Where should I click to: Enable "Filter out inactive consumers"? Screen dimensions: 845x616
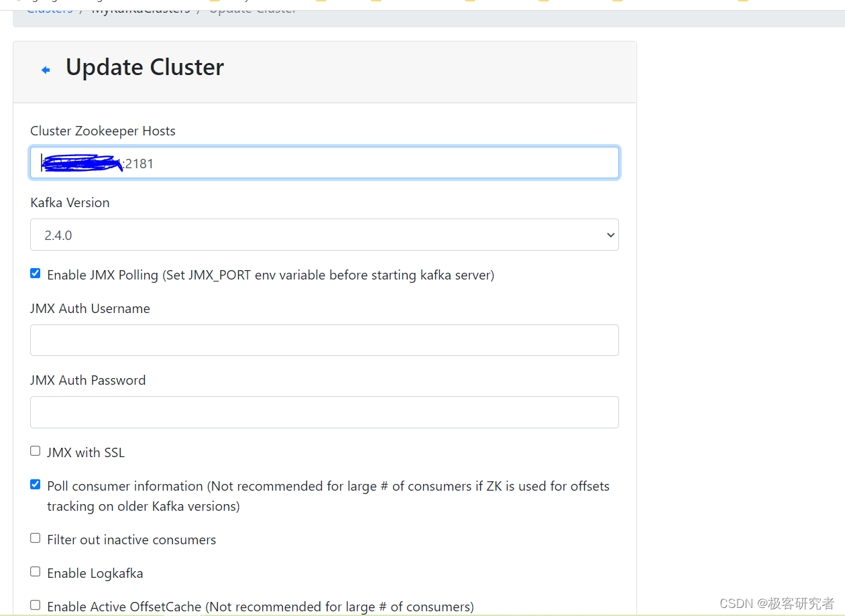(x=35, y=538)
